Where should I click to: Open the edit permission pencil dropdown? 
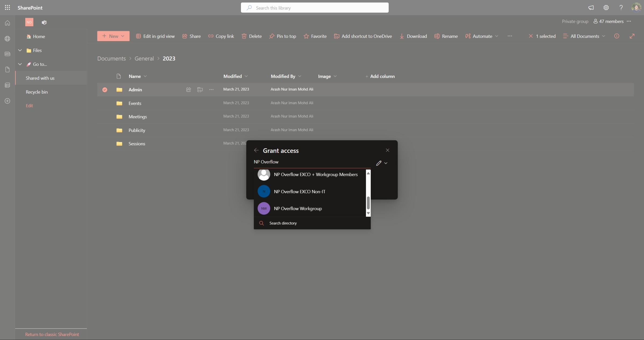(x=382, y=163)
